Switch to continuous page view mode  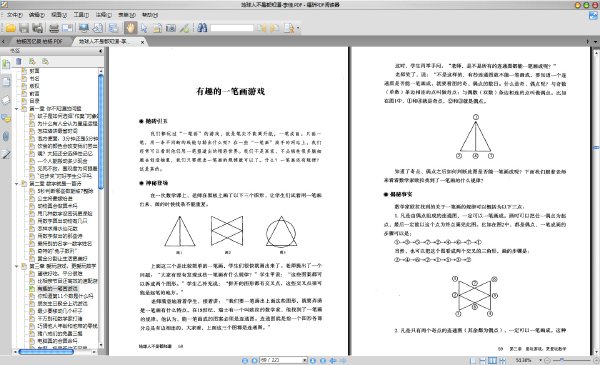tap(483, 360)
